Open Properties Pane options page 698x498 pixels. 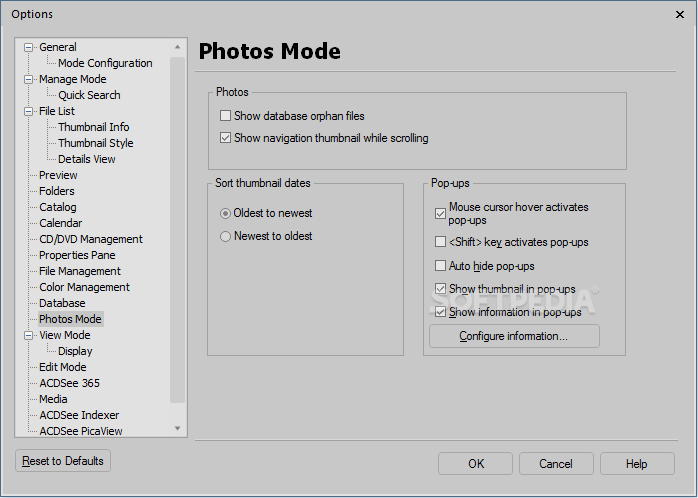point(77,255)
